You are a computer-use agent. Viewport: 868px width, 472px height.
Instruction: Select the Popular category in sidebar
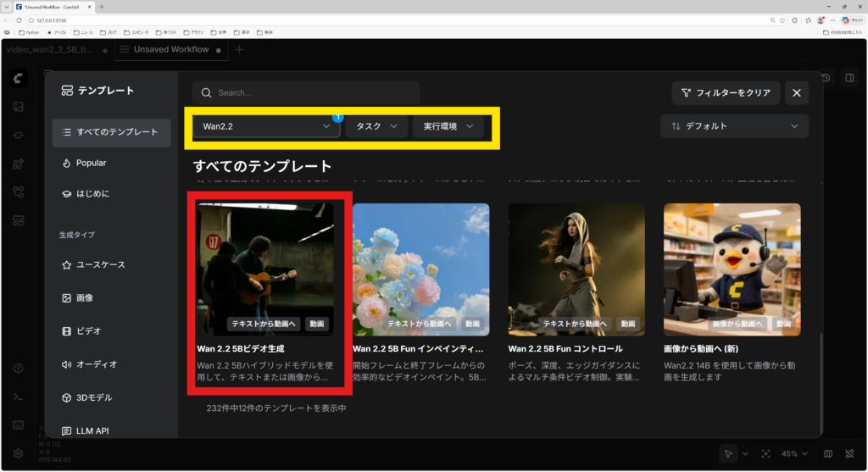[x=92, y=163]
